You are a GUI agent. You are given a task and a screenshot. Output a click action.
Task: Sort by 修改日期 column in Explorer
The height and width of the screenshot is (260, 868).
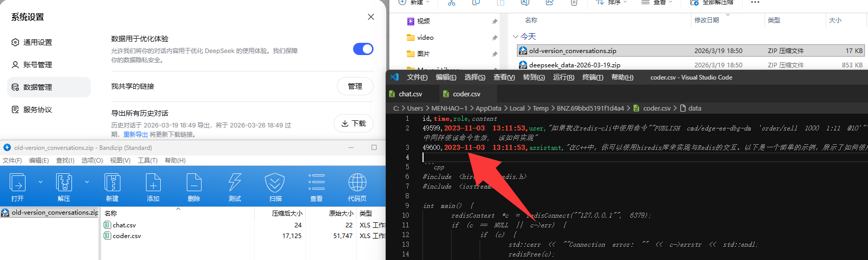click(707, 20)
